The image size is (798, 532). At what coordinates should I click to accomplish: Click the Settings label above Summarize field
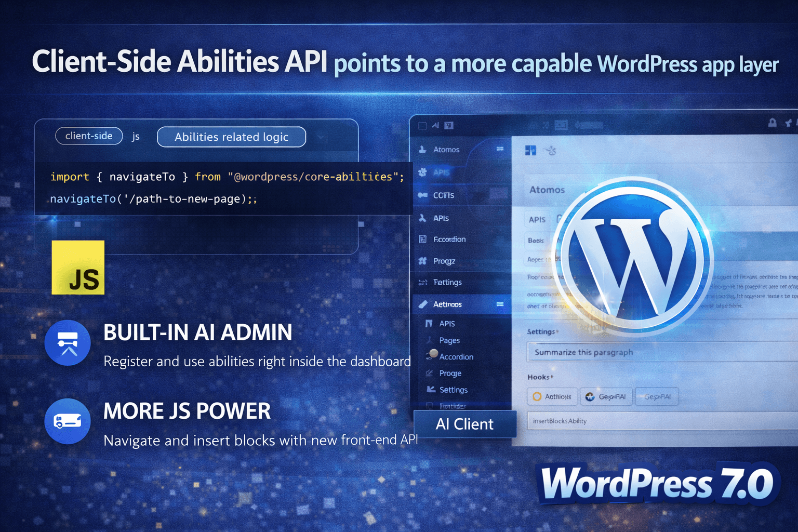pos(543,331)
